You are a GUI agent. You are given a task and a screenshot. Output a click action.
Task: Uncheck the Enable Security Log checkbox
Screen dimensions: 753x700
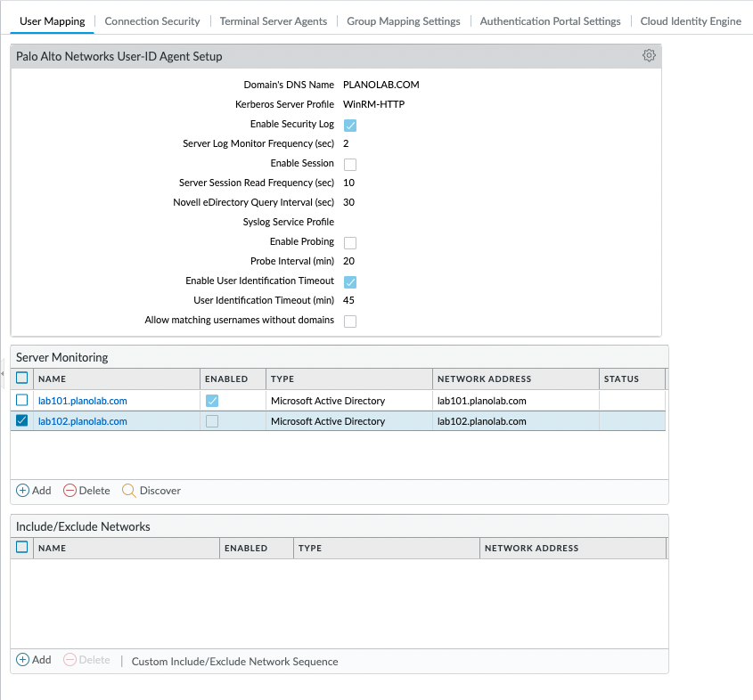pos(350,125)
